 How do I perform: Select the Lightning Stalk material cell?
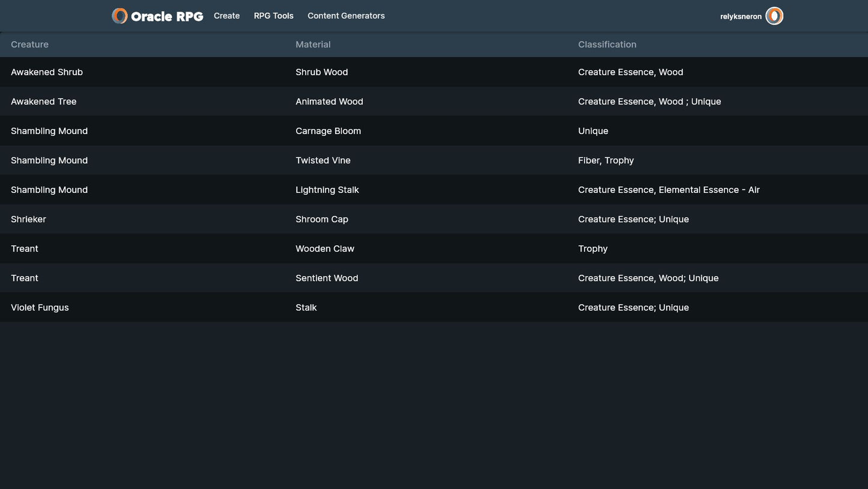tap(327, 190)
